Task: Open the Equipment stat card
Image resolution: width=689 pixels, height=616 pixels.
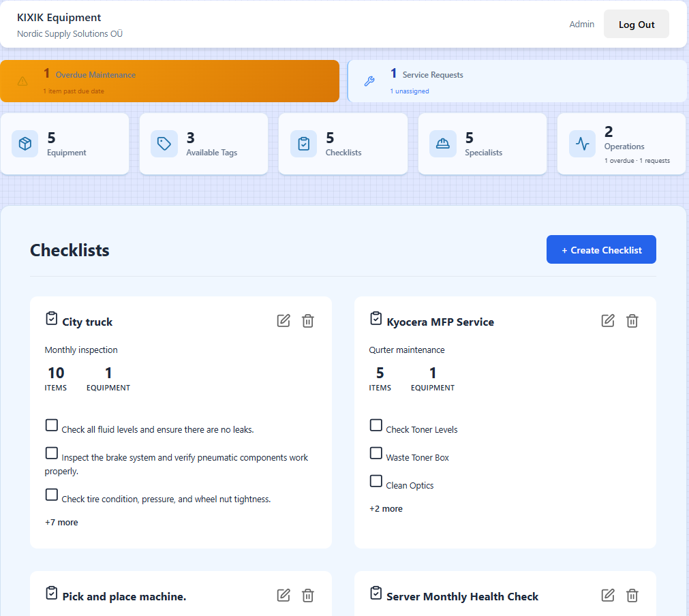Action: click(65, 144)
